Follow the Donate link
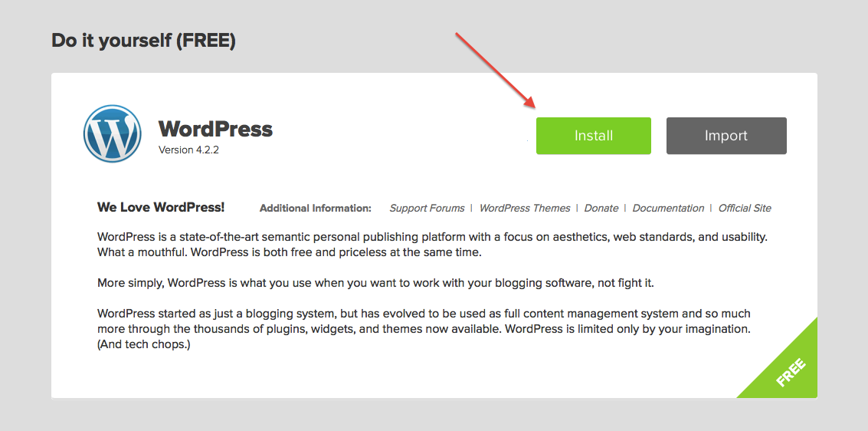The height and width of the screenshot is (431, 868). pos(601,208)
